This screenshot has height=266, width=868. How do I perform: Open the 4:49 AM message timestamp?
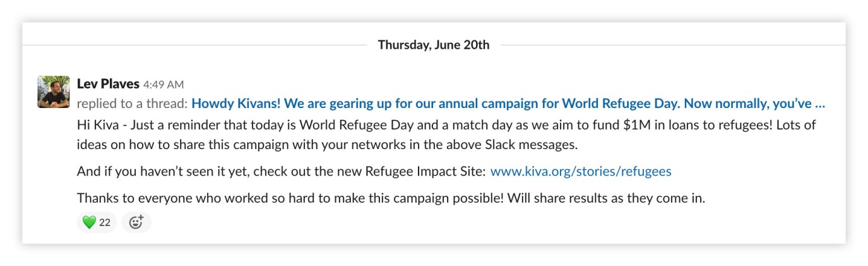click(x=163, y=85)
